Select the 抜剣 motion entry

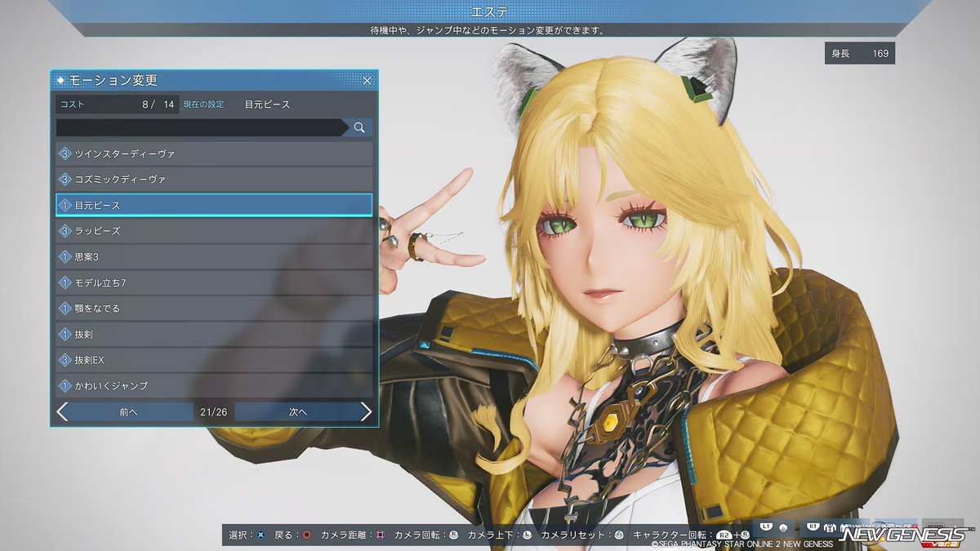click(x=214, y=334)
